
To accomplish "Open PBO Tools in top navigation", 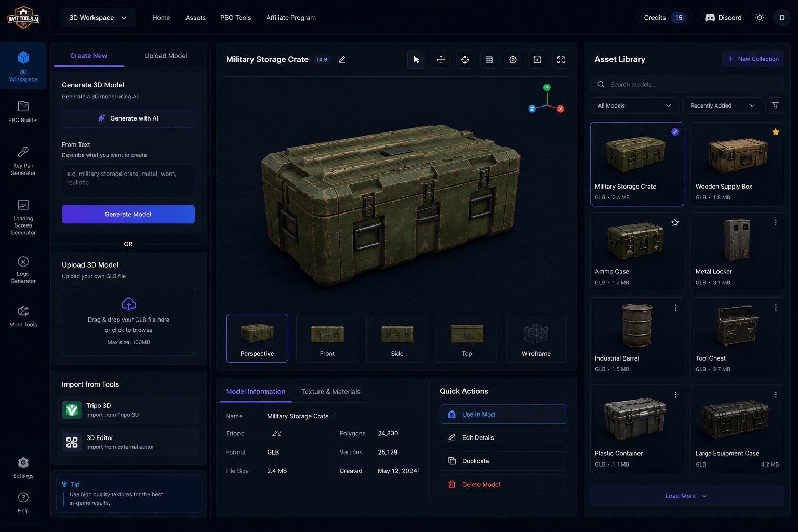I will click(x=235, y=18).
